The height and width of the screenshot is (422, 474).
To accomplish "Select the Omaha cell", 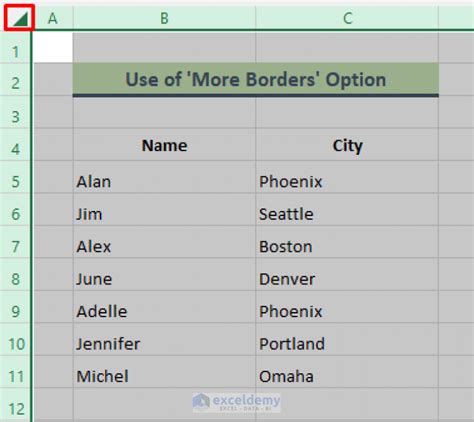I will (x=347, y=372).
